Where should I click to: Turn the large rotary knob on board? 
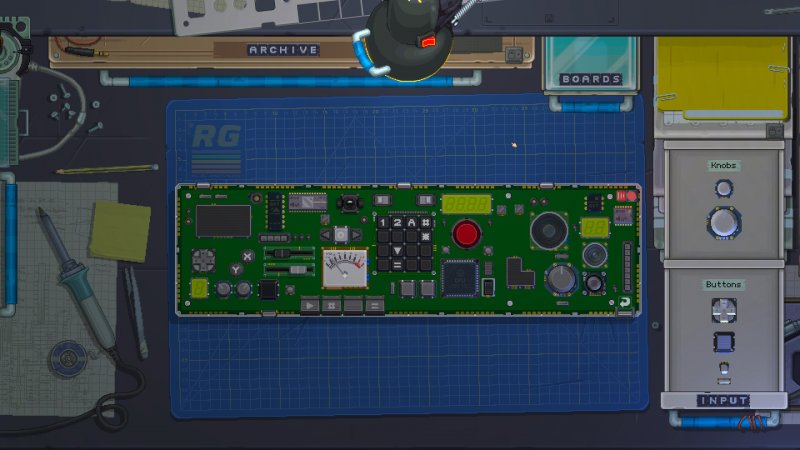click(562, 279)
